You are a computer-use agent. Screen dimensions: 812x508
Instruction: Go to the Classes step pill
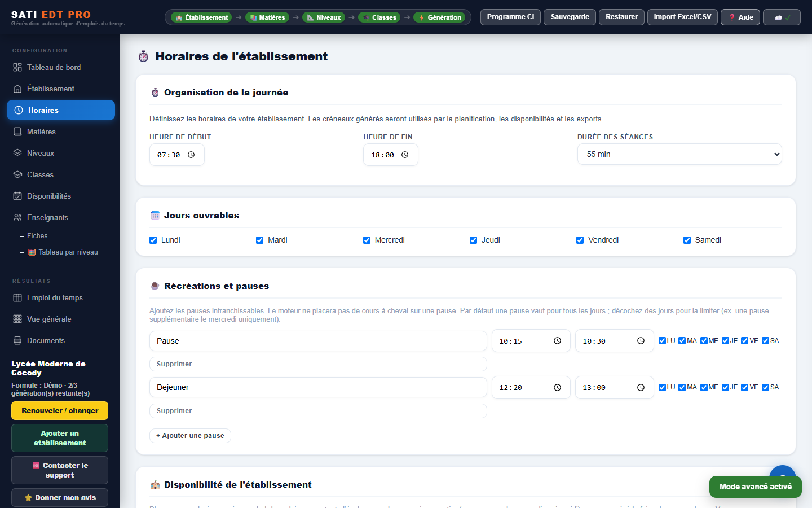tap(379, 17)
